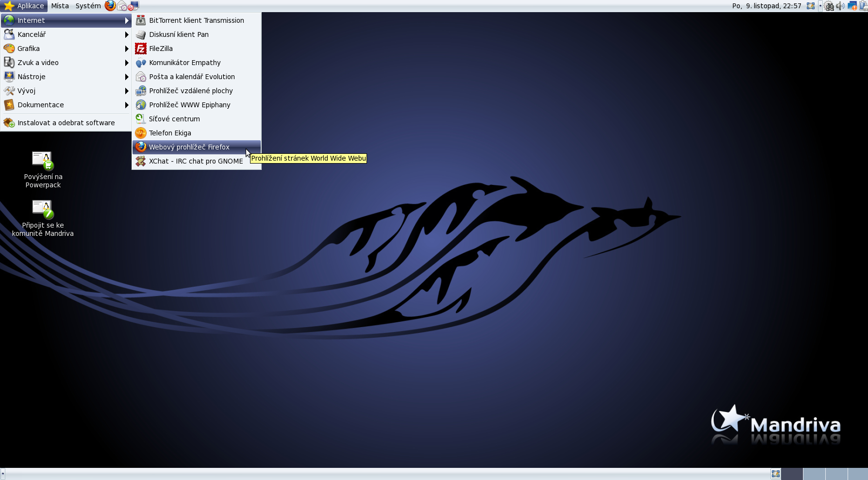Screen dimensions: 868x480
Task: Choose XChat - IRC chat pro GNOME
Action: tap(197, 161)
